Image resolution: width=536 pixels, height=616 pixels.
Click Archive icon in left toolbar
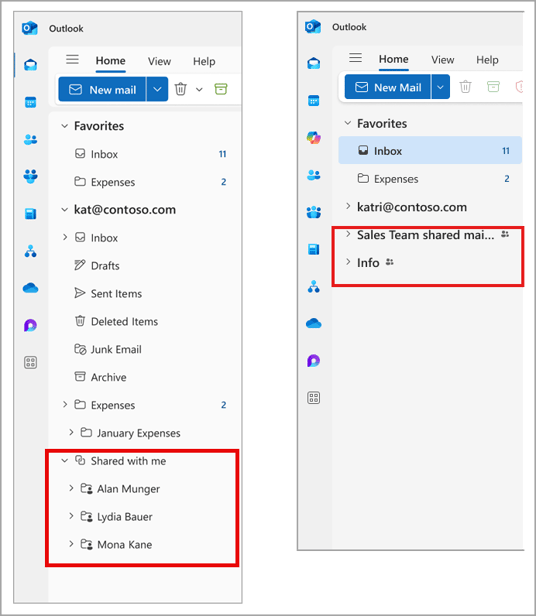coord(221,89)
